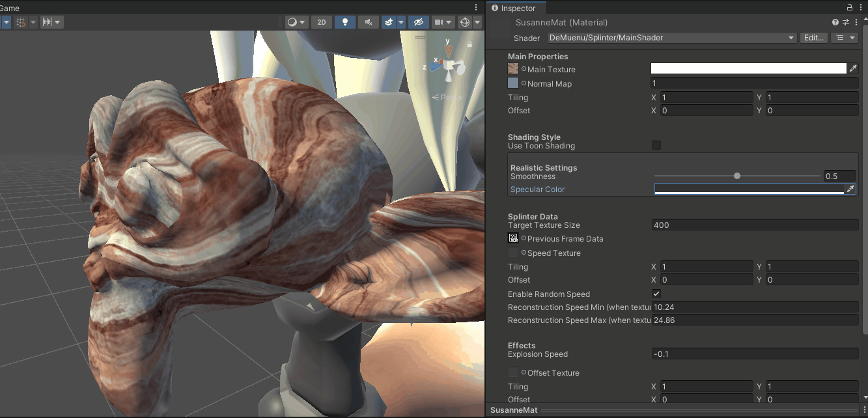
Task: Toggle scene audio mute icon
Action: [x=368, y=22]
